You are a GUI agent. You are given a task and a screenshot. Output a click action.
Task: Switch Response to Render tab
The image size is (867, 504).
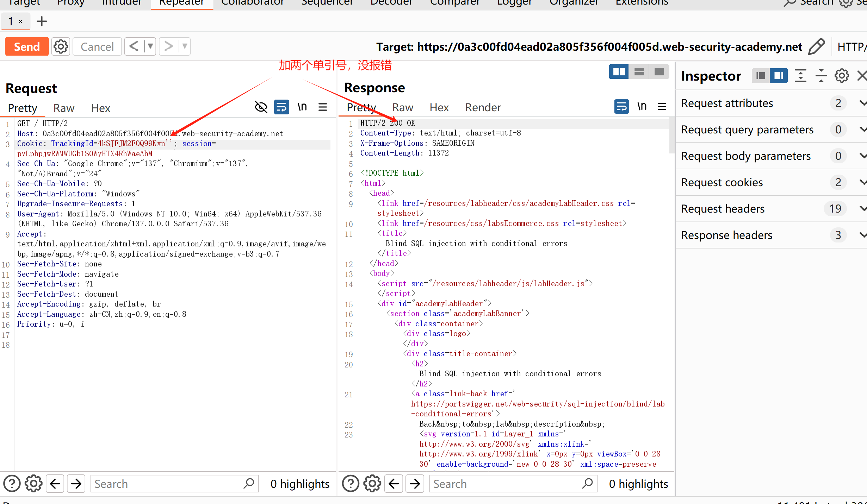click(x=483, y=107)
